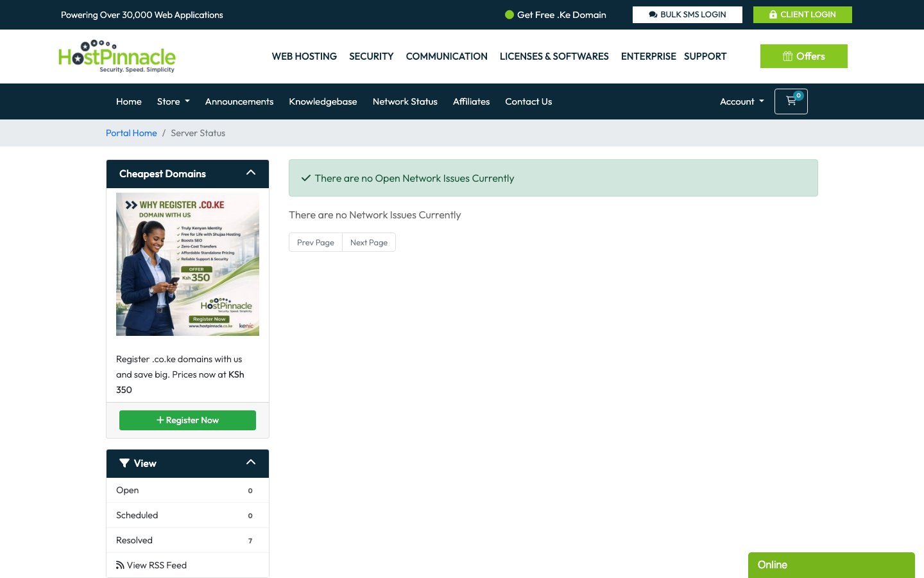Open Announcements page
This screenshot has height=578, width=924.
[239, 101]
